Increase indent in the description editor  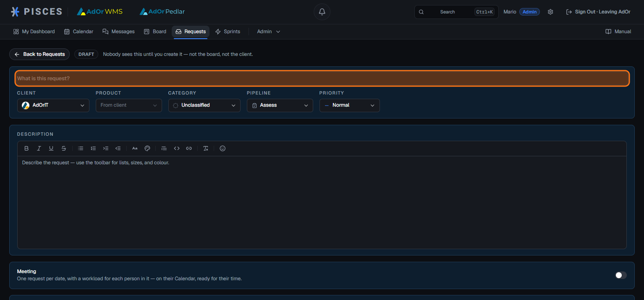pos(106,148)
